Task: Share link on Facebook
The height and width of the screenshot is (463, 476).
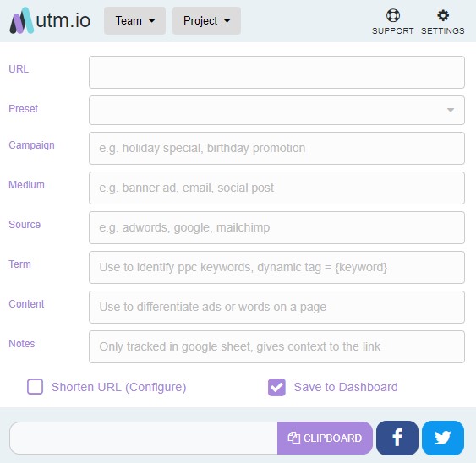Action: coord(397,438)
